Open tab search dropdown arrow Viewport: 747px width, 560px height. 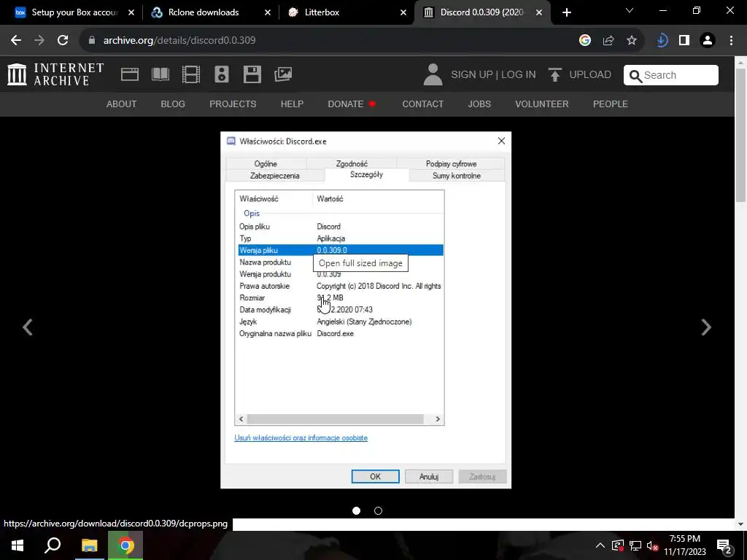(x=630, y=10)
